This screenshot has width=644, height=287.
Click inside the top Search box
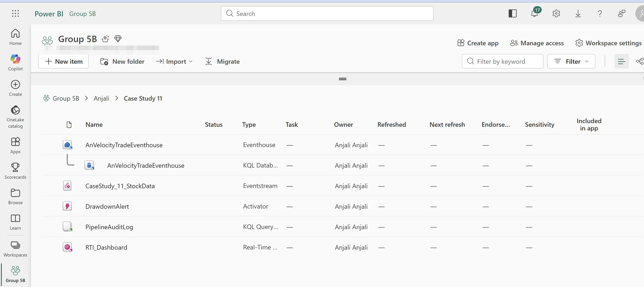click(327, 13)
